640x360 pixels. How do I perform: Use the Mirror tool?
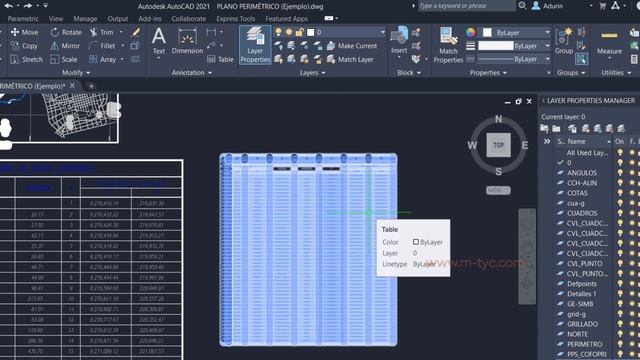[x=65, y=46]
